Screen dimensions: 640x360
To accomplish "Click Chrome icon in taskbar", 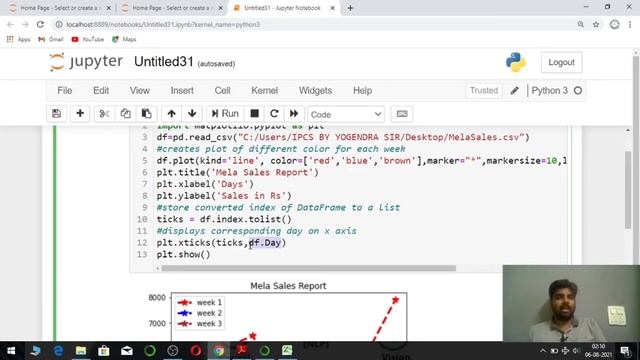I will click(x=219, y=351).
